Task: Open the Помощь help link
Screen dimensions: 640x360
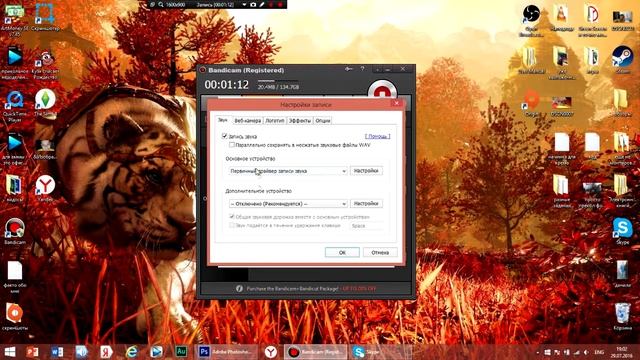Action: [x=378, y=136]
